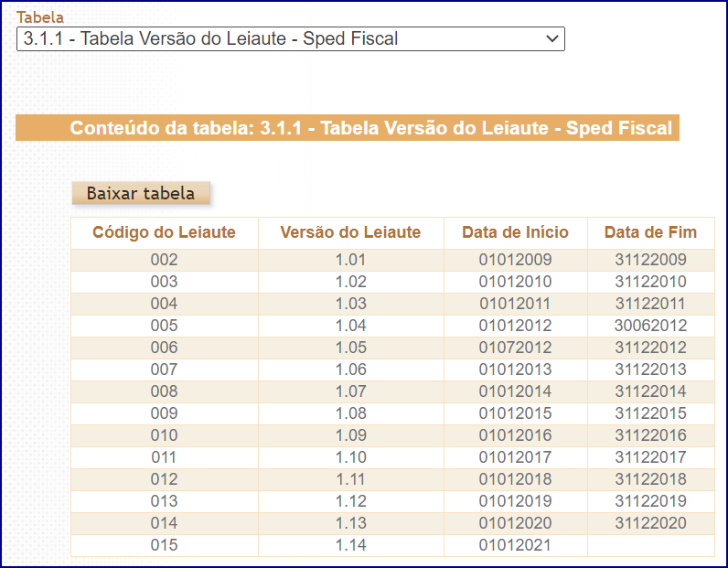The height and width of the screenshot is (568, 728).
Task: Select start date 01012017
Action: pyautogui.click(x=515, y=457)
